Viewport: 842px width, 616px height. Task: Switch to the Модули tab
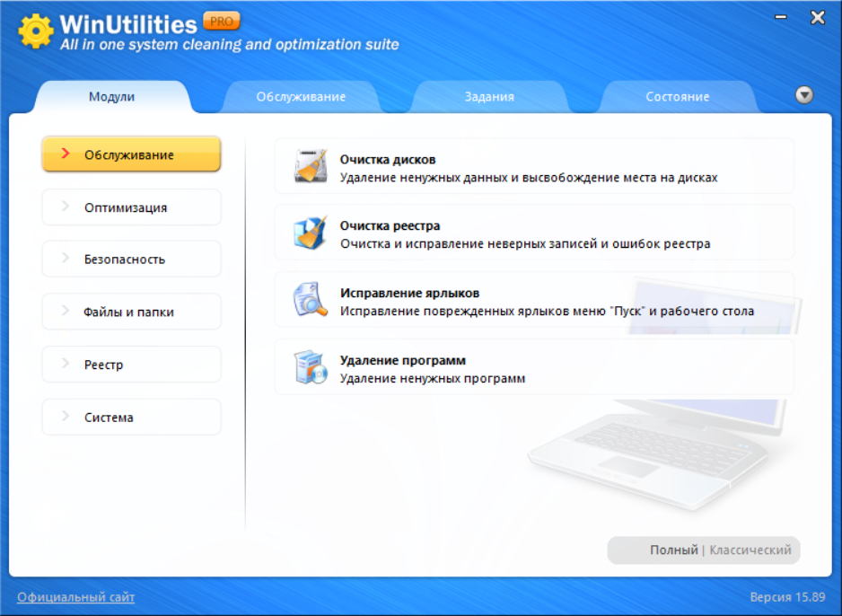tap(111, 97)
